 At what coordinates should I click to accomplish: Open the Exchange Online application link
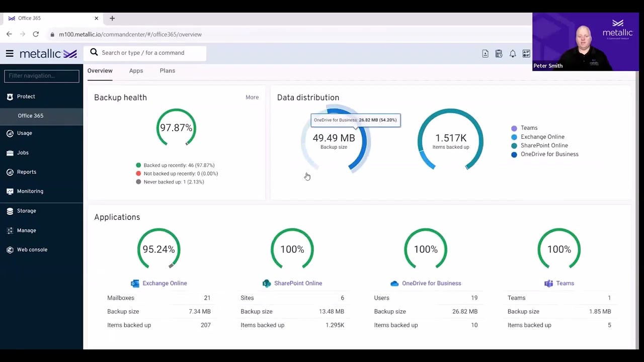pyautogui.click(x=165, y=283)
